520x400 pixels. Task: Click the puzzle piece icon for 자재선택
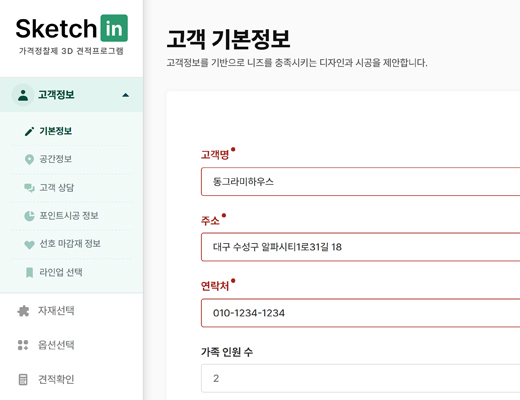point(23,311)
